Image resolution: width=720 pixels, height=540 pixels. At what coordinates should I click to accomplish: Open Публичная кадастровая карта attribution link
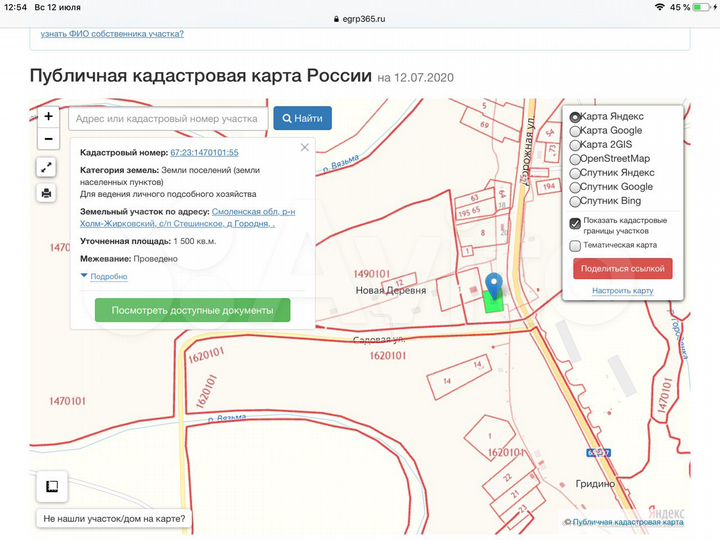click(x=628, y=522)
